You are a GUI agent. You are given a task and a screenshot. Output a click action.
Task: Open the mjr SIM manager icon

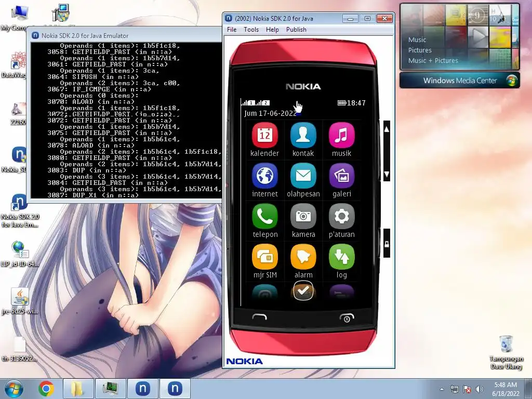(x=264, y=257)
